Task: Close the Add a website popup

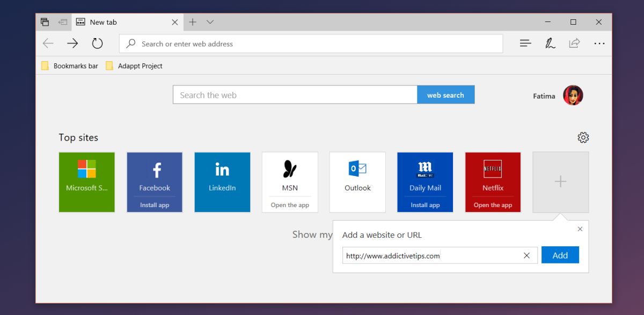Action: click(x=580, y=229)
